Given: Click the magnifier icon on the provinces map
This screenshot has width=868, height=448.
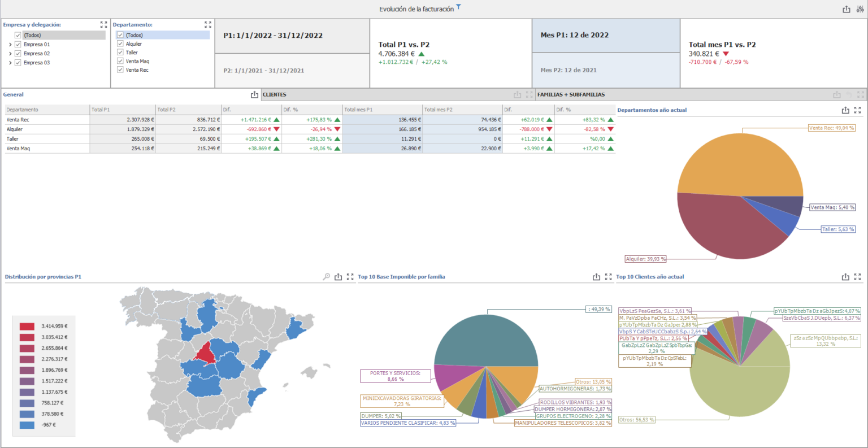Looking at the screenshot, I should pyautogui.click(x=326, y=277).
